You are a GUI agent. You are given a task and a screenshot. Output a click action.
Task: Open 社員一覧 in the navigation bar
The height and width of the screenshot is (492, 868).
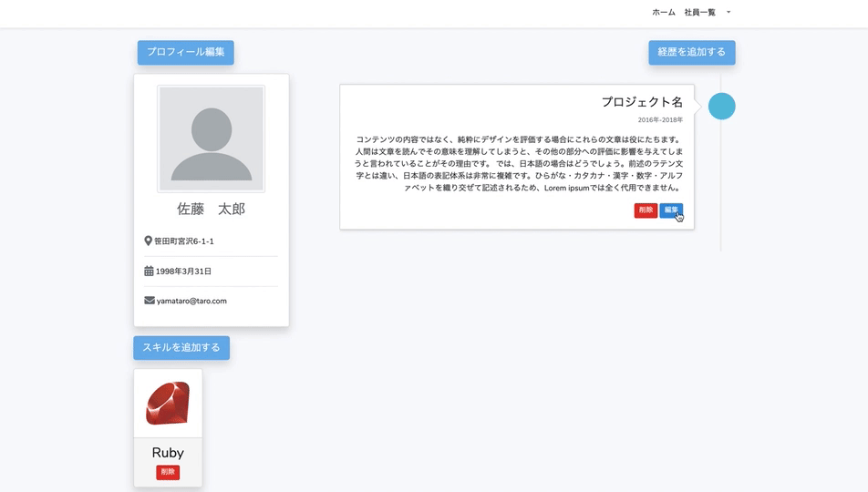click(x=700, y=13)
